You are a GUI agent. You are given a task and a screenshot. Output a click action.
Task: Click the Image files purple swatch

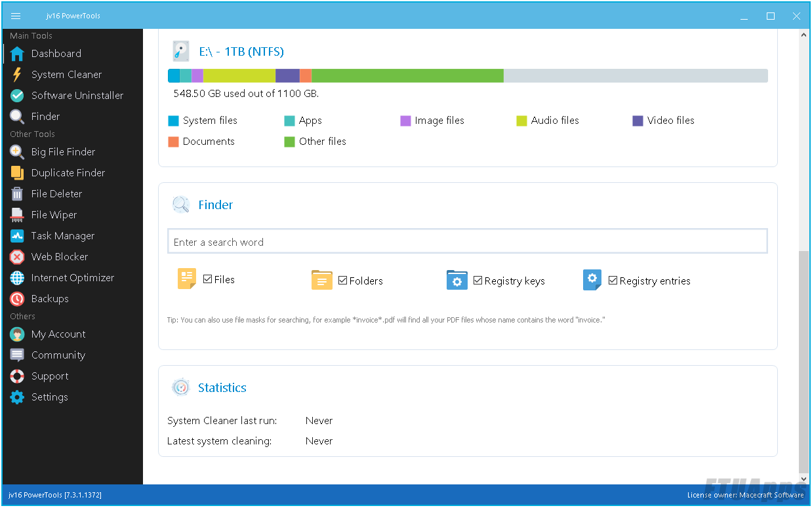(x=405, y=121)
